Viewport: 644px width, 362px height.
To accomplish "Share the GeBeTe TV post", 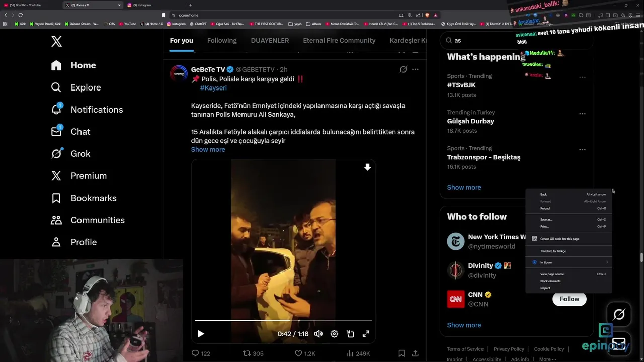I will click(415, 353).
